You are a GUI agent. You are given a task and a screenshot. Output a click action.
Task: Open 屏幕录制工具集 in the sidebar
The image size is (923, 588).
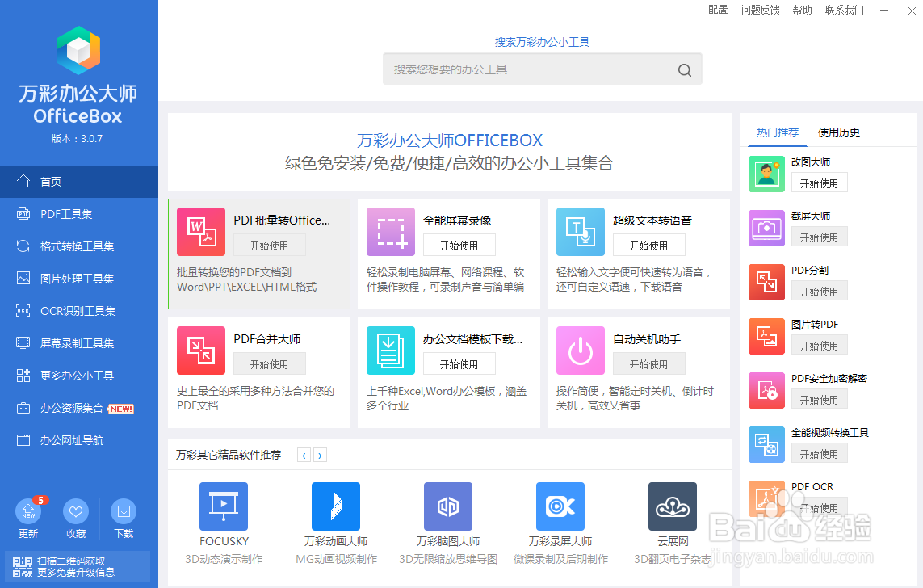click(x=79, y=343)
